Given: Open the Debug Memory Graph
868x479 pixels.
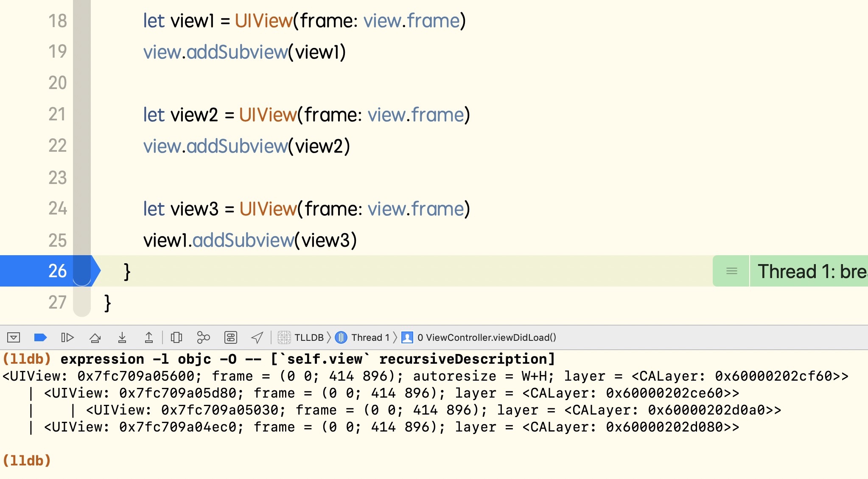Looking at the screenshot, I should pos(203,337).
